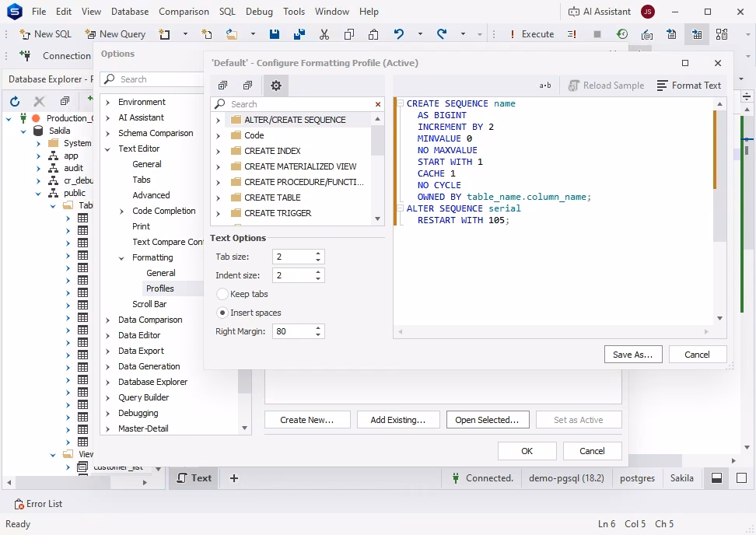Screen dimensions: 756x535
Task: Clear the formatting options search with red X
Action: click(x=378, y=104)
